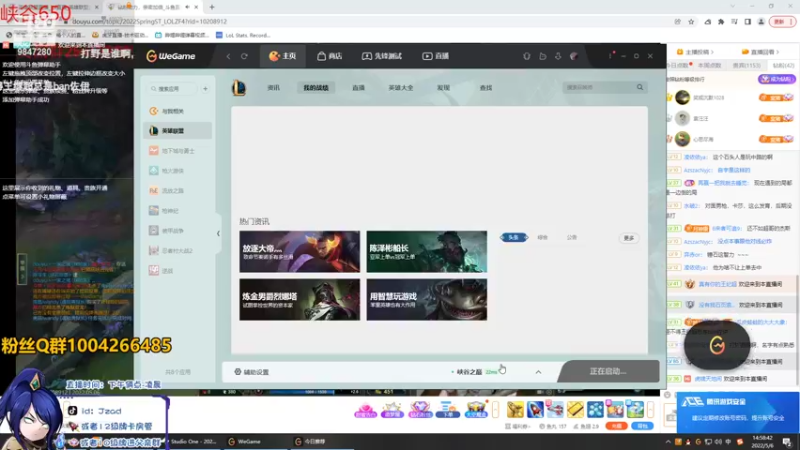Viewport: 800px width, 450px height.
Task: Show hidden system tray icons
Action: [668, 442]
